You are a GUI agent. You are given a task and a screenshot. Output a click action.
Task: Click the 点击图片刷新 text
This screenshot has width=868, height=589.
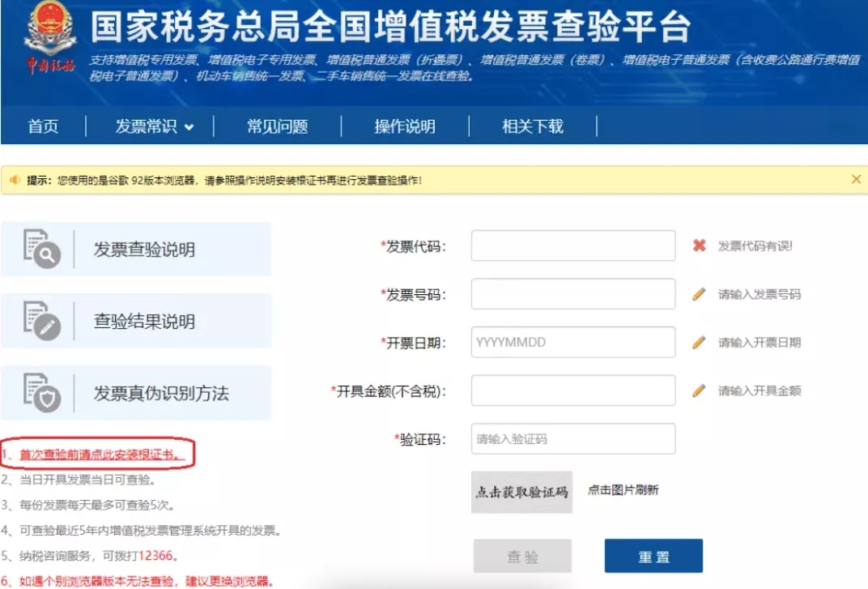[623, 490]
